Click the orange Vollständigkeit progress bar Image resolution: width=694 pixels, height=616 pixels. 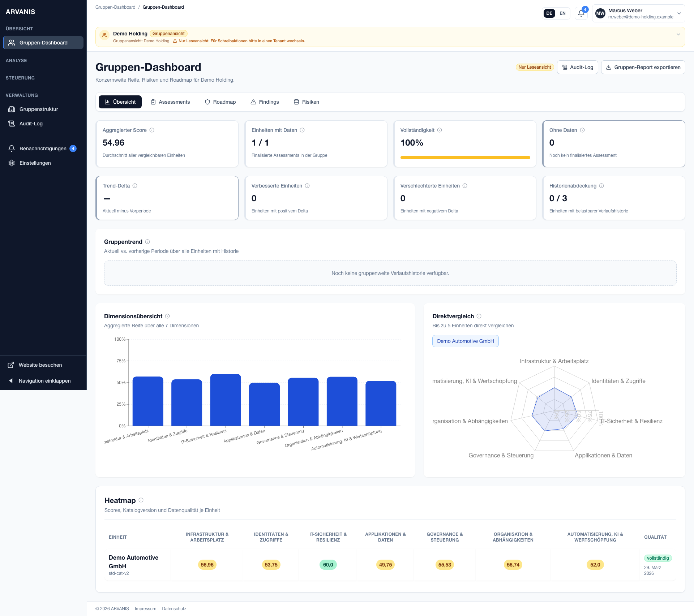(x=465, y=157)
